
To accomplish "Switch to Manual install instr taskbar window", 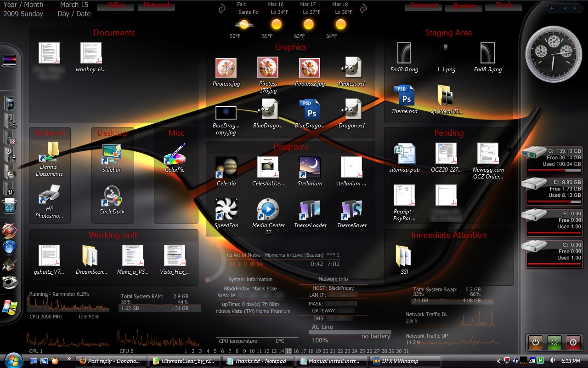I will (x=332, y=361).
